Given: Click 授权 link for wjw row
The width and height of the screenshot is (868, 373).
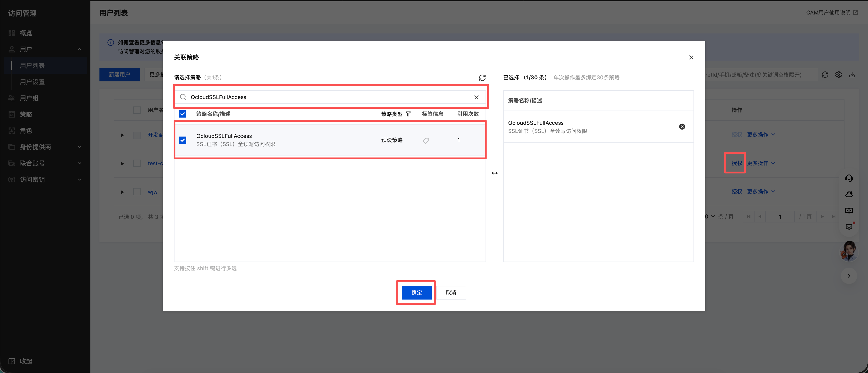Looking at the screenshot, I should (x=737, y=192).
